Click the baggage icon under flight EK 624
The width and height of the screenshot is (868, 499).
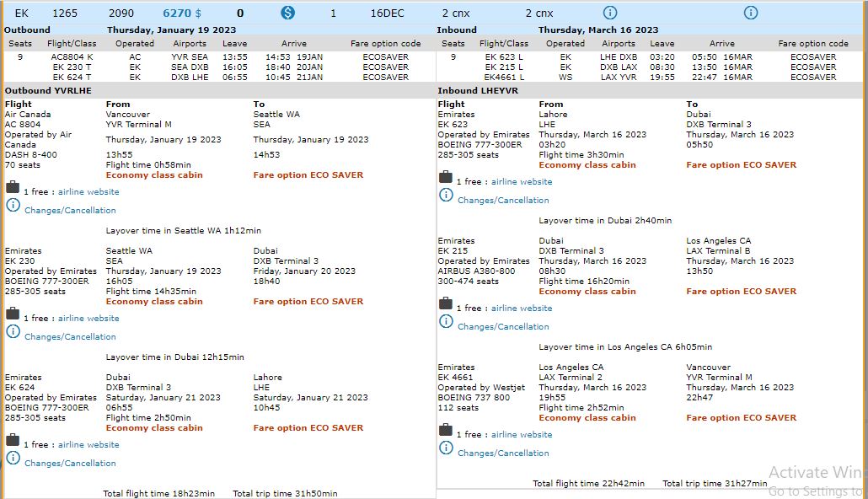13,440
